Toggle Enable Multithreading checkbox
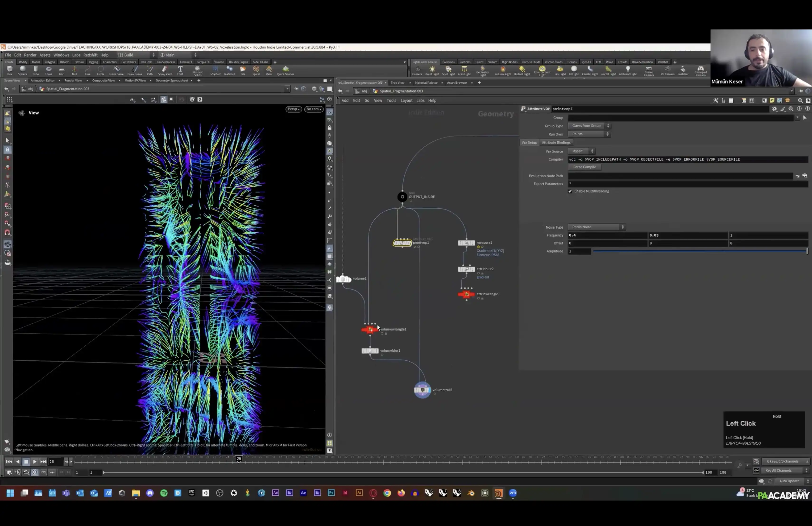The height and width of the screenshot is (526, 812). 570,191
